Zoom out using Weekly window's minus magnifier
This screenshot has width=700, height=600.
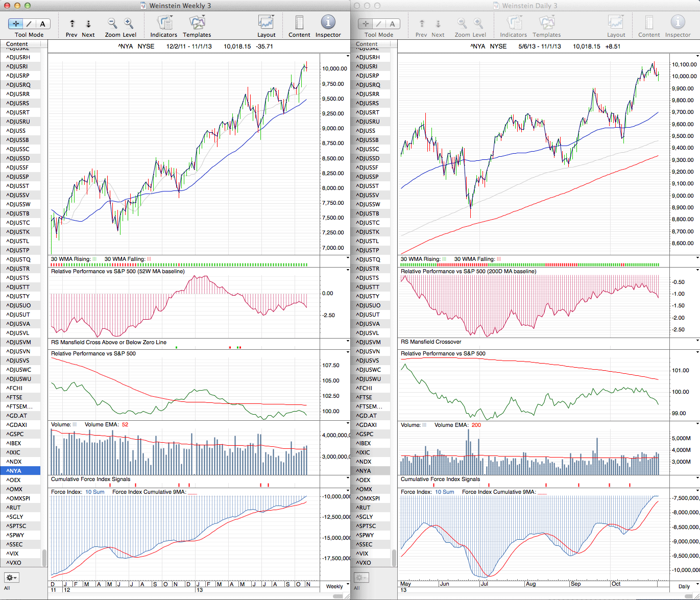pos(112,23)
